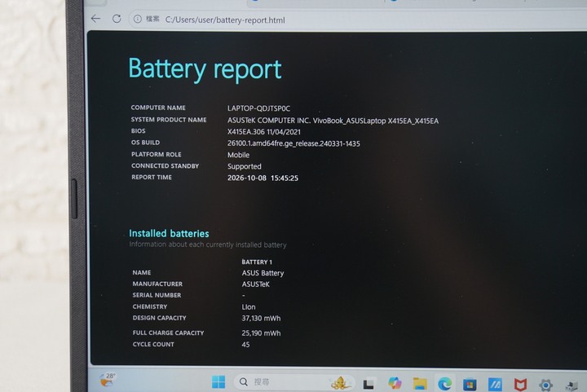This screenshot has height=392, width=587.
Task: Select BIOS value X415EA.306 11/04/2021
Action: [x=264, y=132]
